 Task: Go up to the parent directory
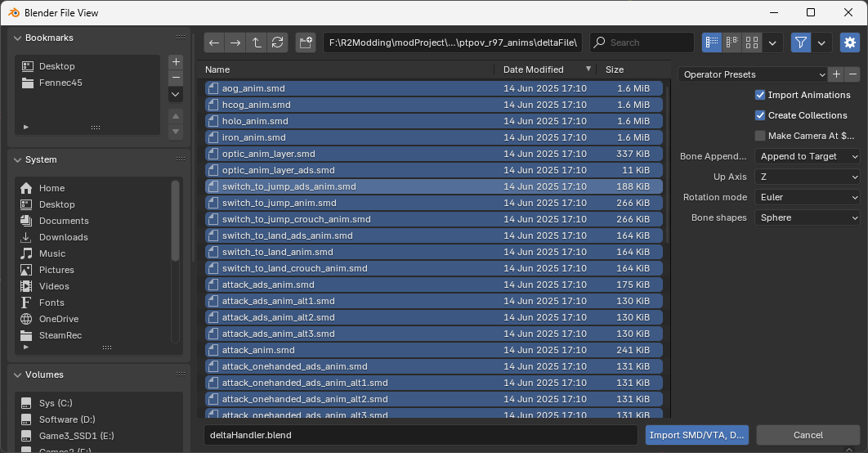click(257, 43)
